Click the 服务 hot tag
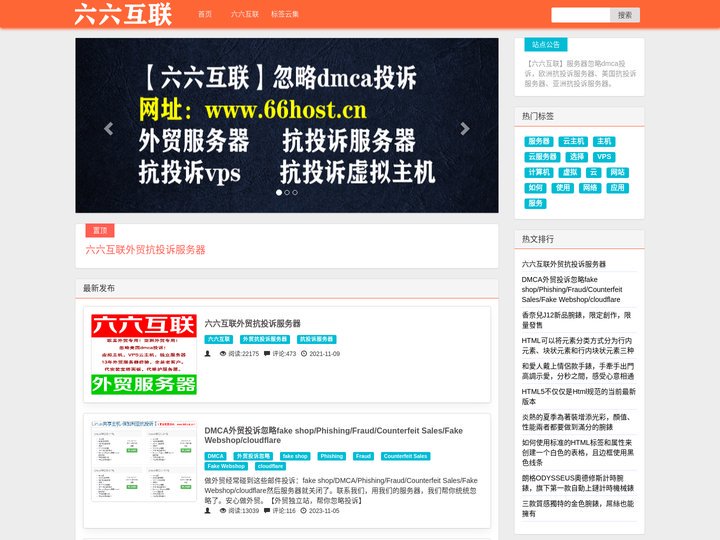The image size is (720, 540). pos(535,203)
